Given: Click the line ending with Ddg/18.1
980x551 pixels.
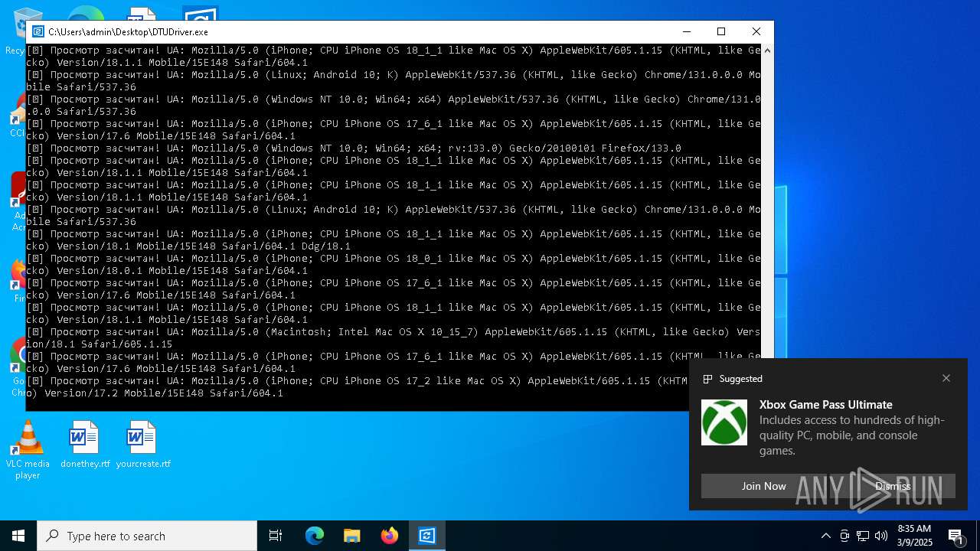Looking at the screenshot, I should click(x=394, y=240).
